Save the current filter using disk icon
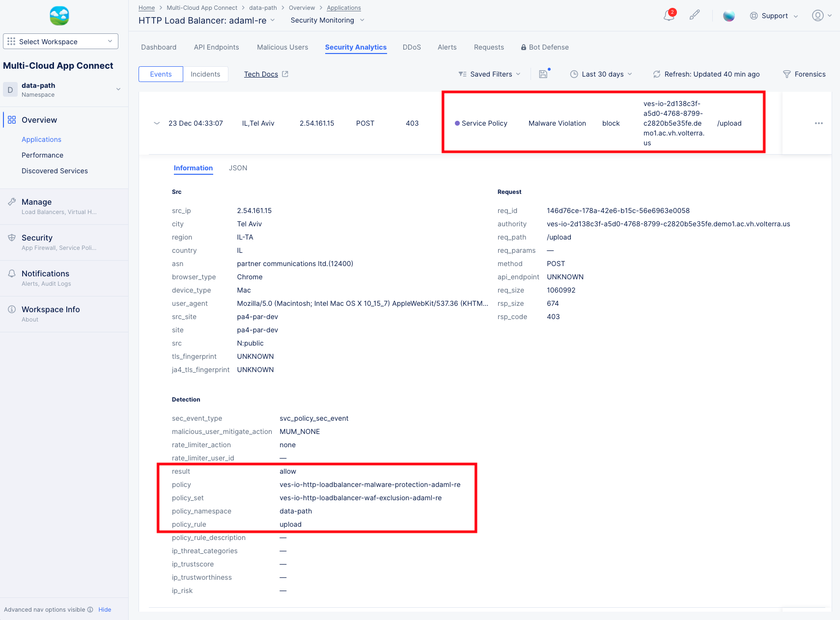Screen dimensions: 840x620 tap(543, 74)
